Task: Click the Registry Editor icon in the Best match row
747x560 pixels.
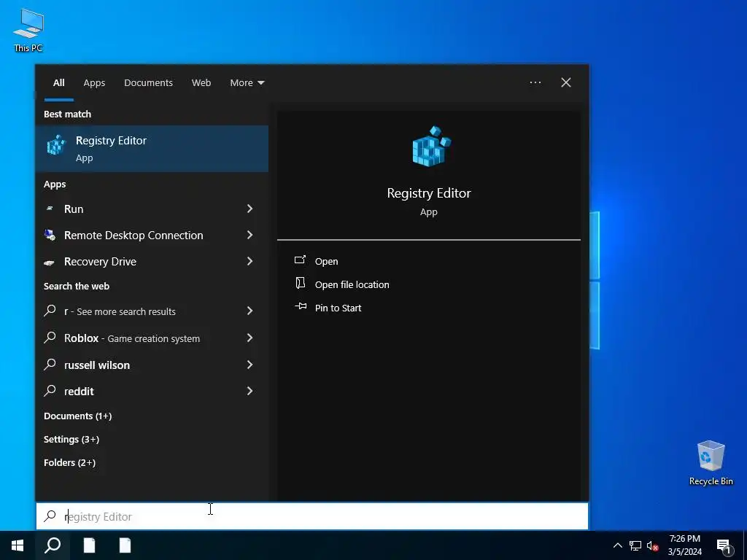Action: (56, 145)
